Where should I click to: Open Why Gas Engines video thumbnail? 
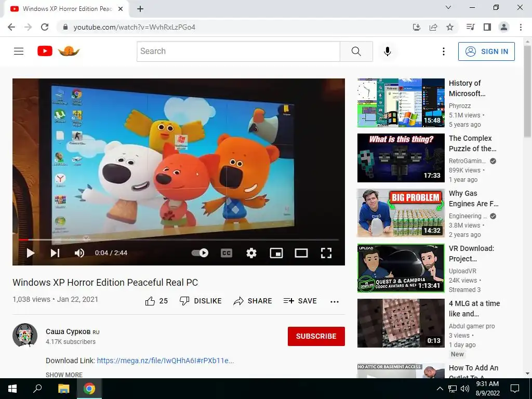pos(401,212)
